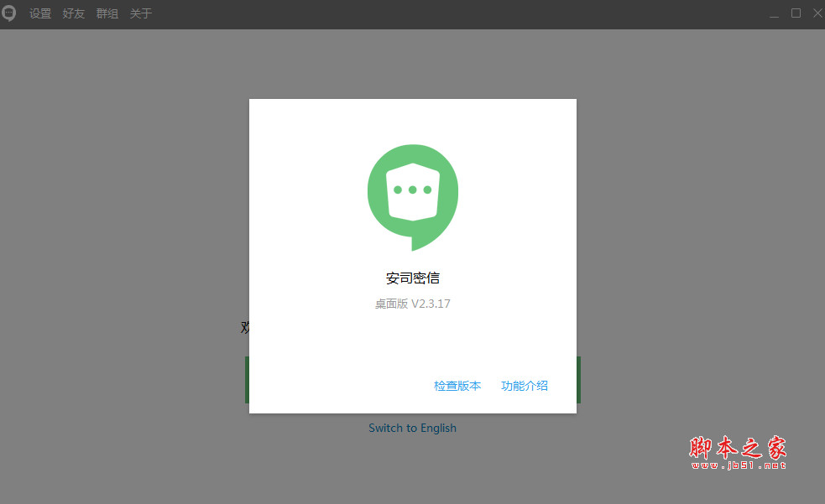Click the 检查版本 link
The height and width of the screenshot is (504, 825).
coord(457,386)
